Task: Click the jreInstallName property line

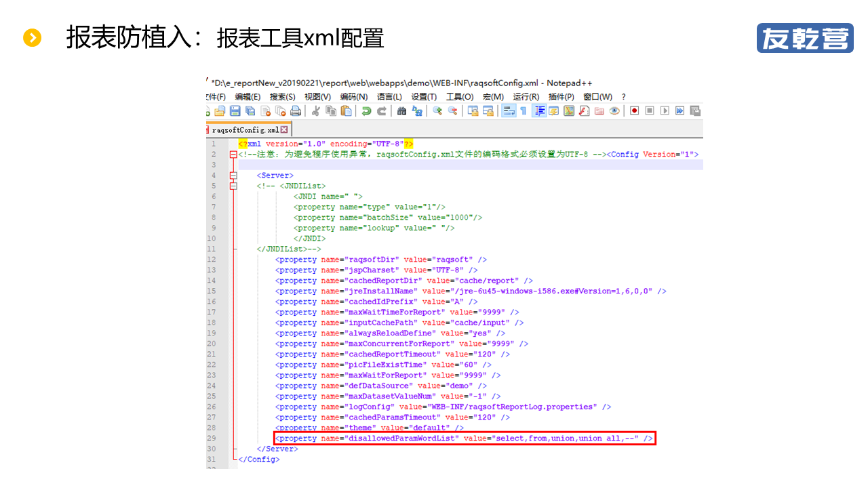Action: [471, 291]
